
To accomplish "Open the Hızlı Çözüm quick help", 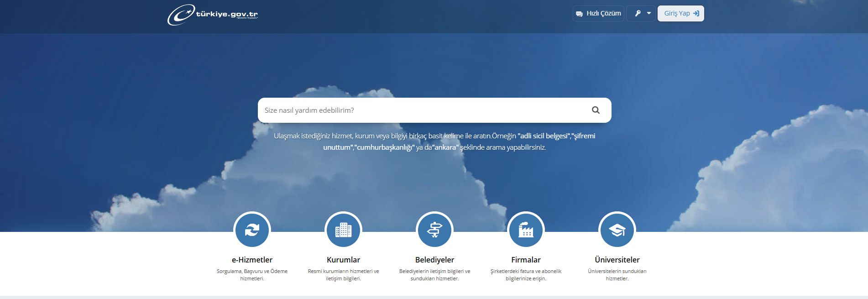I will tap(598, 14).
